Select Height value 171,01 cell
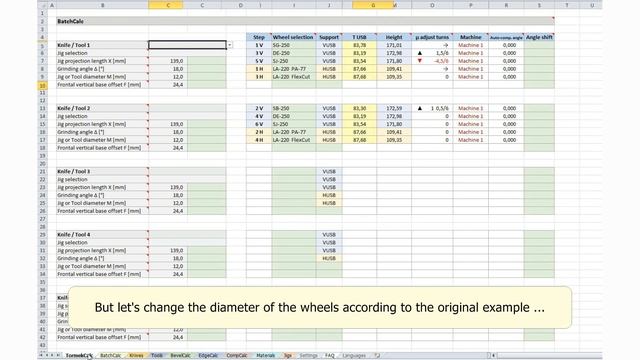The width and height of the screenshot is (640, 360). tap(394, 45)
